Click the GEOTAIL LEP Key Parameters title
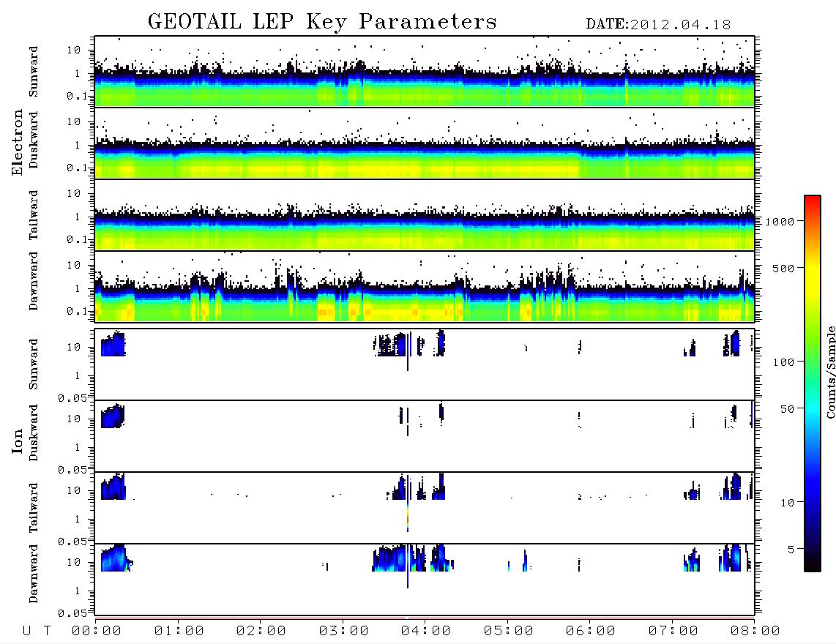The height and width of the screenshot is (644, 836). (x=322, y=23)
